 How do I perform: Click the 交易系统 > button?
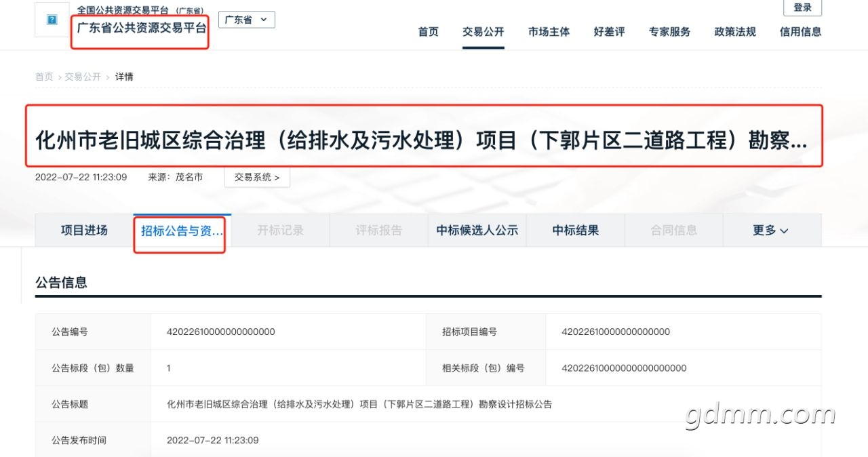257,177
